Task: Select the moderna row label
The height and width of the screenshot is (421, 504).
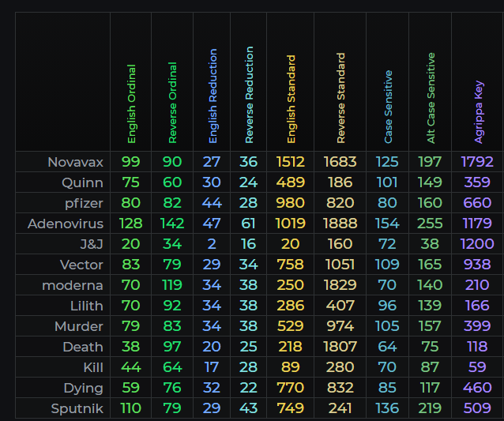Action: pos(73,285)
